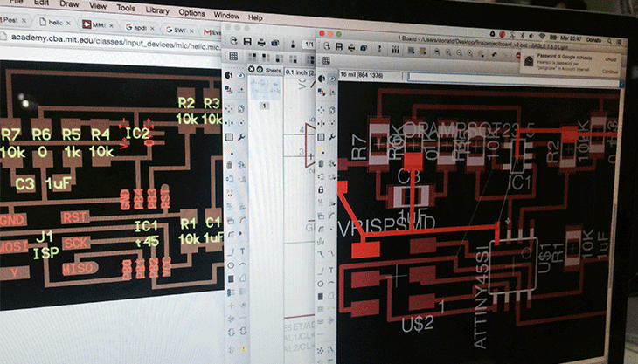Polygon tool in the Board palette

tap(331, 297)
